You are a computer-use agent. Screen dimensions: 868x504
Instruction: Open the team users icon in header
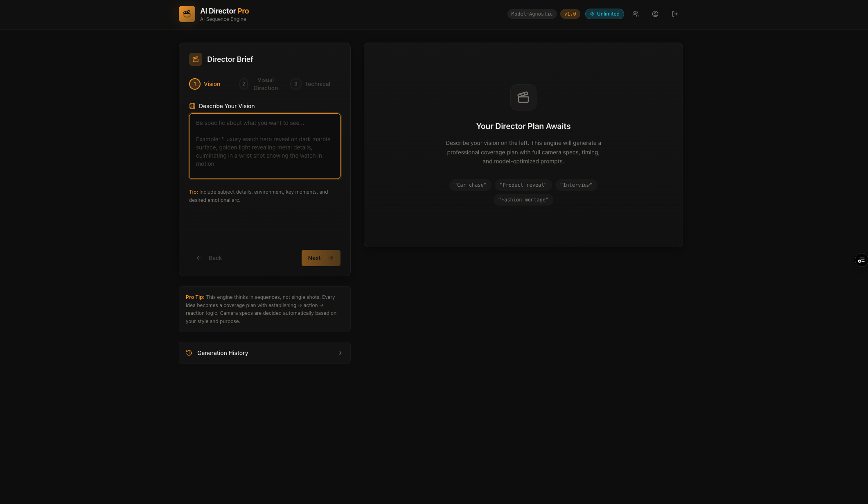635,14
